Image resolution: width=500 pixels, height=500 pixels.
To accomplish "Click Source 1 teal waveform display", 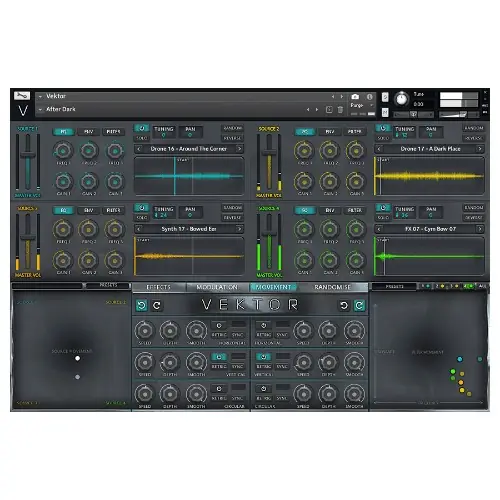I will tap(189, 176).
